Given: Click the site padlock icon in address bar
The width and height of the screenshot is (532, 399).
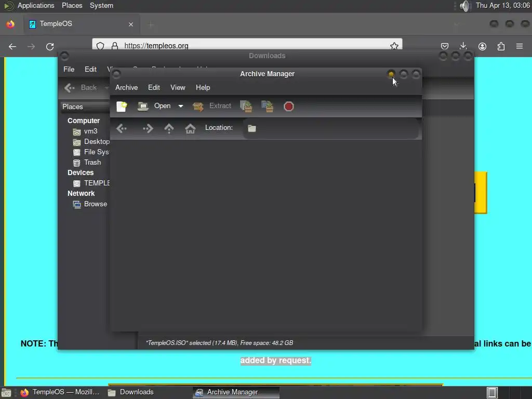Looking at the screenshot, I should tap(115, 46).
